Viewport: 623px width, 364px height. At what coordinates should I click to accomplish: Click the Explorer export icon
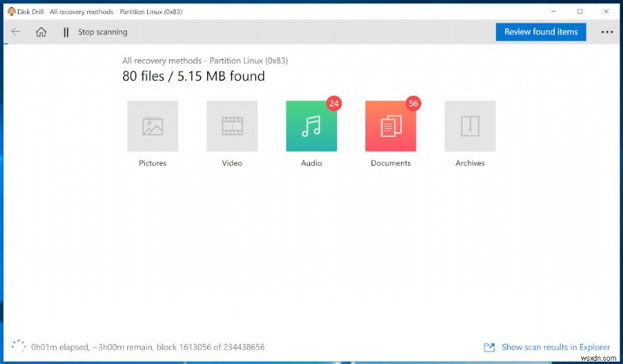coord(489,347)
